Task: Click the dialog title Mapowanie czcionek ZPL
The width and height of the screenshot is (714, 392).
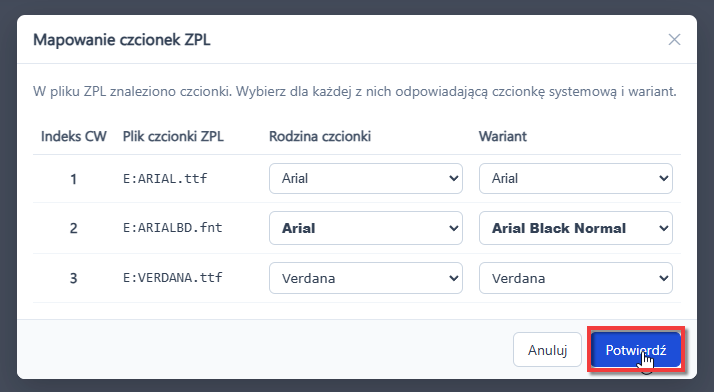Action: [x=122, y=40]
